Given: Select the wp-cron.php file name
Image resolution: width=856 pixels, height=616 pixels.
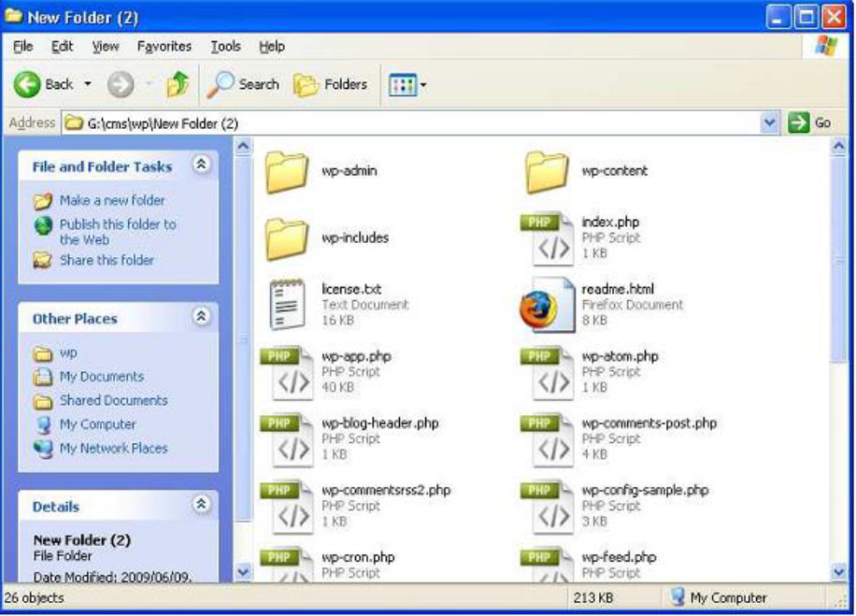Looking at the screenshot, I should [358, 557].
